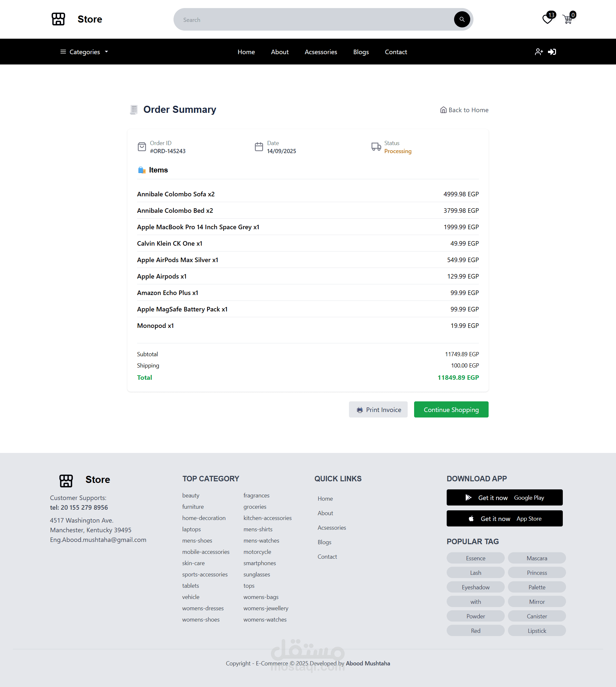The image size is (616, 687).
Task: Click the #ORD-145243 order number
Action: coord(167,151)
